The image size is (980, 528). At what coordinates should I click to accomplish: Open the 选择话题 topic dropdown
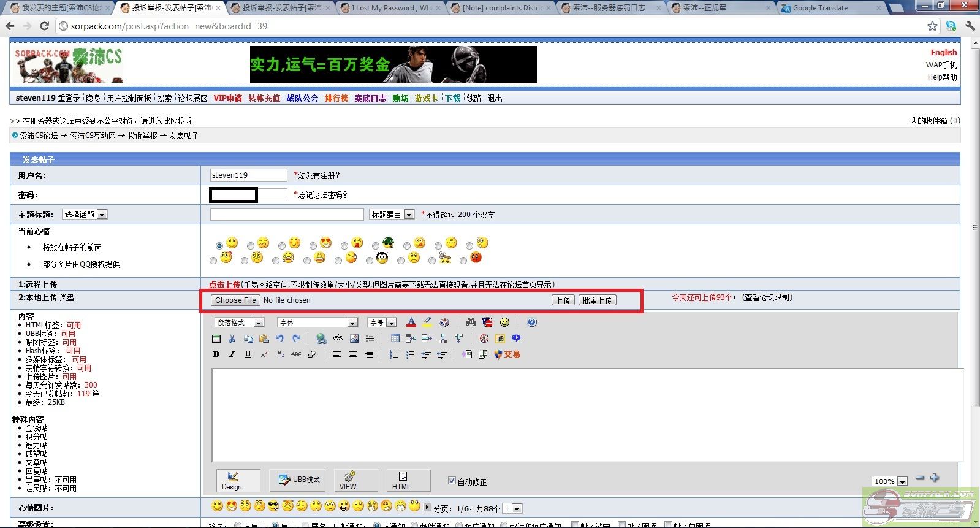(x=85, y=215)
